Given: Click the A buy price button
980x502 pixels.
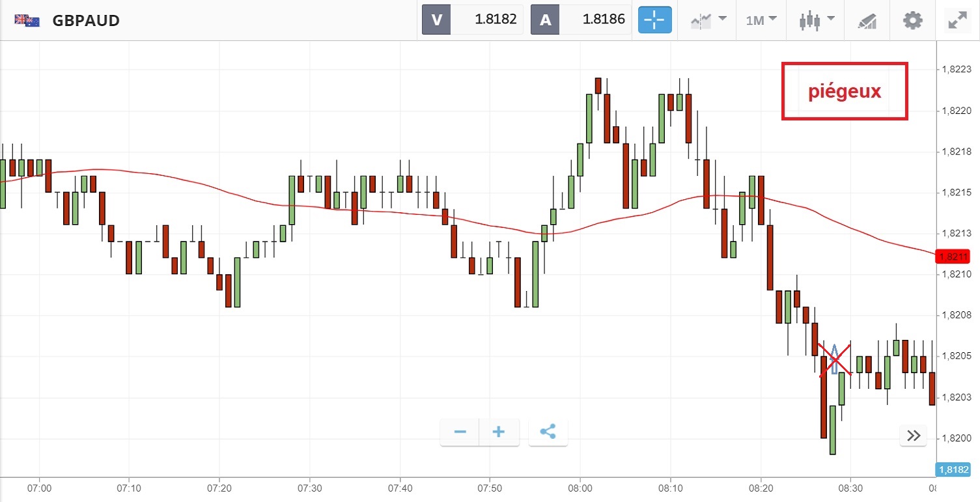Looking at the screenshot, I should (581, 20).
